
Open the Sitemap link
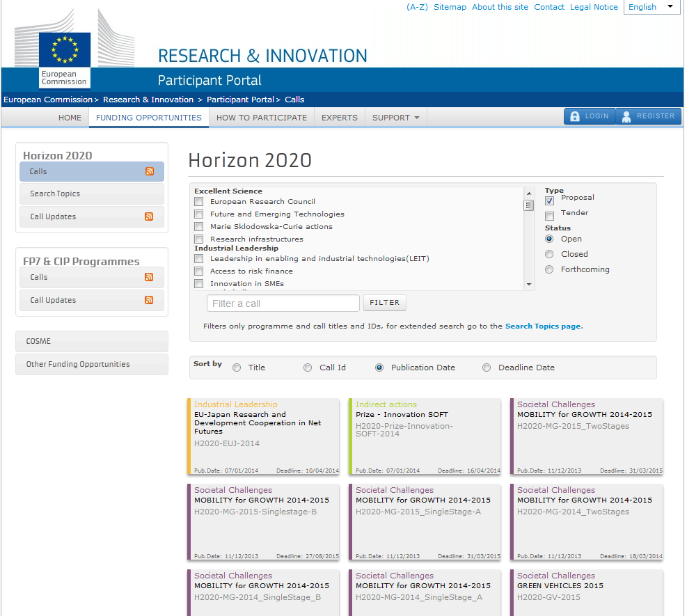coord(450,7)
